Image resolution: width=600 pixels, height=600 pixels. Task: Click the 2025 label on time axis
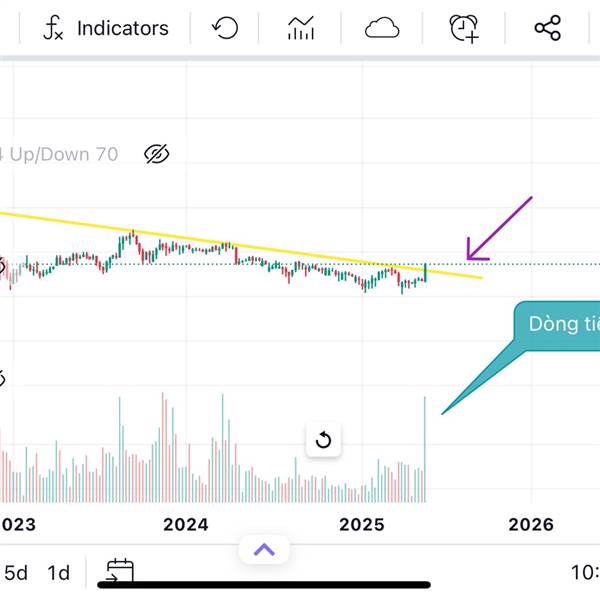(362, 525)
